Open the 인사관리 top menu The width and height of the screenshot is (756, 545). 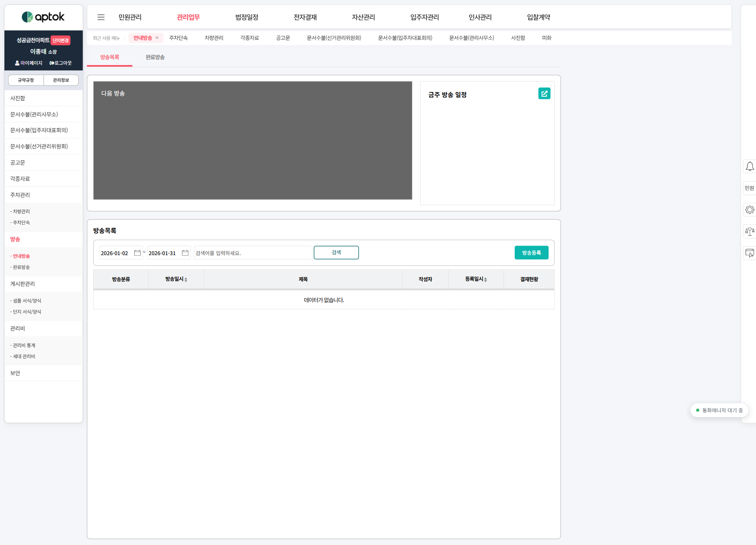(x=480, y=17)
